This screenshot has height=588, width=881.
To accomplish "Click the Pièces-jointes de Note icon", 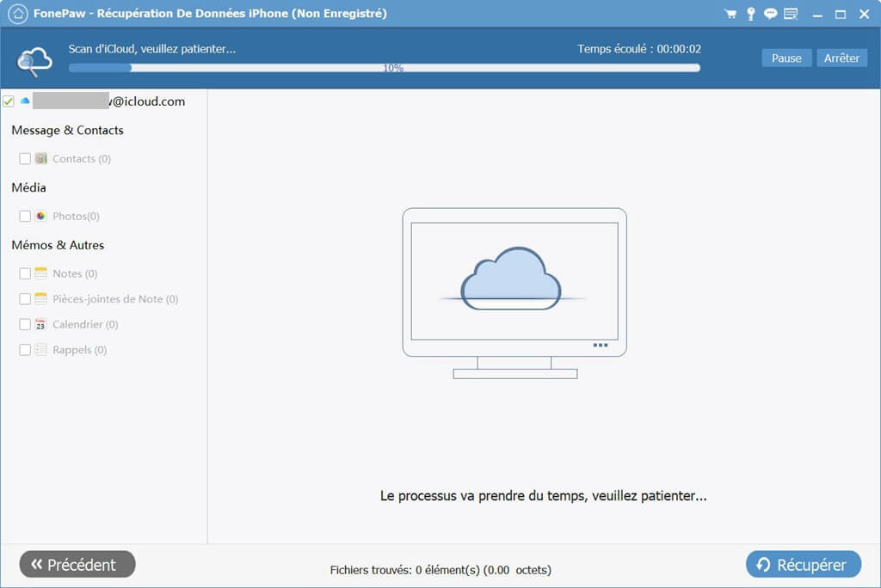I will point(40,298).
